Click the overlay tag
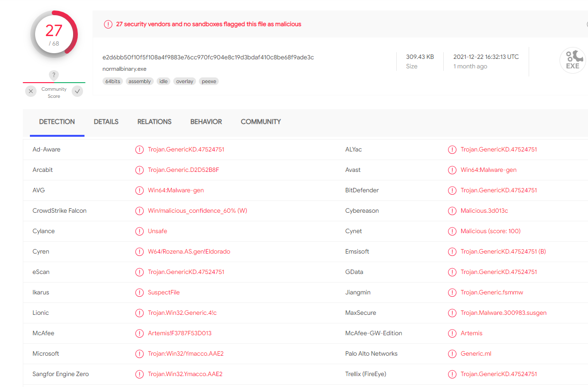588x387 pixels. pyautogui.click(x=185, y=82)
